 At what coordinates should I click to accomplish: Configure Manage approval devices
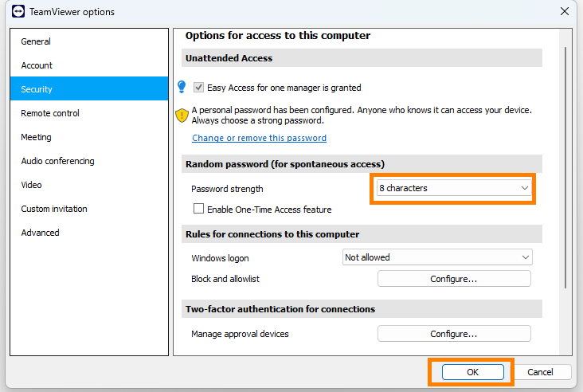(454, 334)
